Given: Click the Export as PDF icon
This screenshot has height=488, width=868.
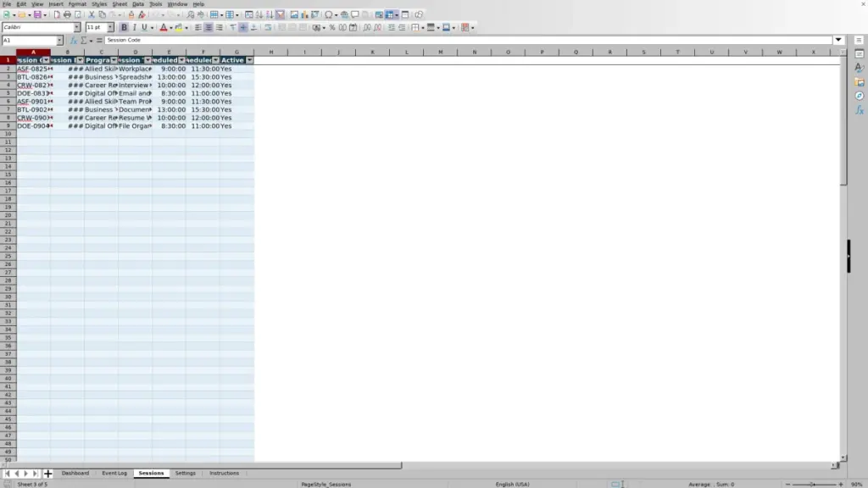Looking at the screenshot, I should 57,14.
